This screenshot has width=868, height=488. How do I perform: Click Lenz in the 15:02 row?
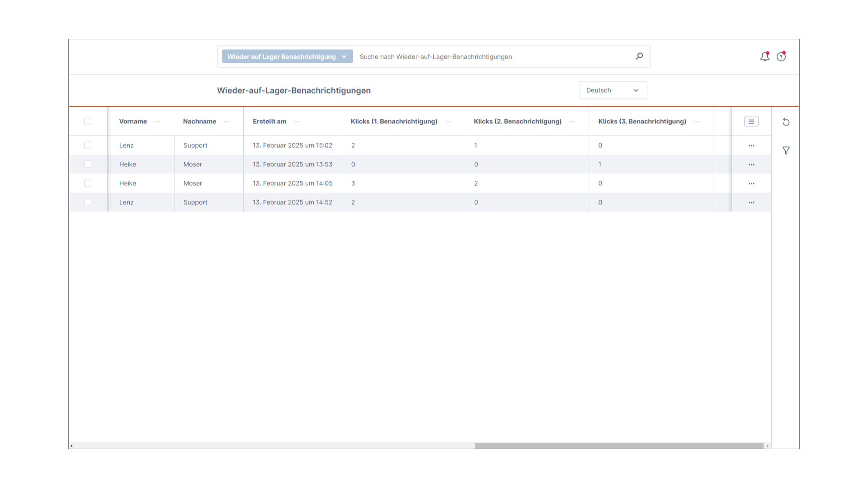coord(126,145)
